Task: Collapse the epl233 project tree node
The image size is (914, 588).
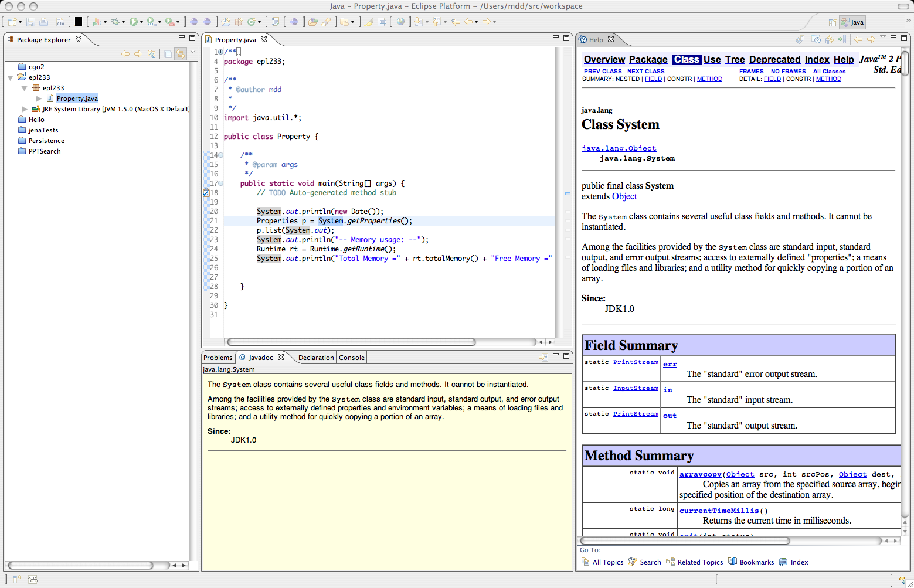Action: (x=11, y=77)
